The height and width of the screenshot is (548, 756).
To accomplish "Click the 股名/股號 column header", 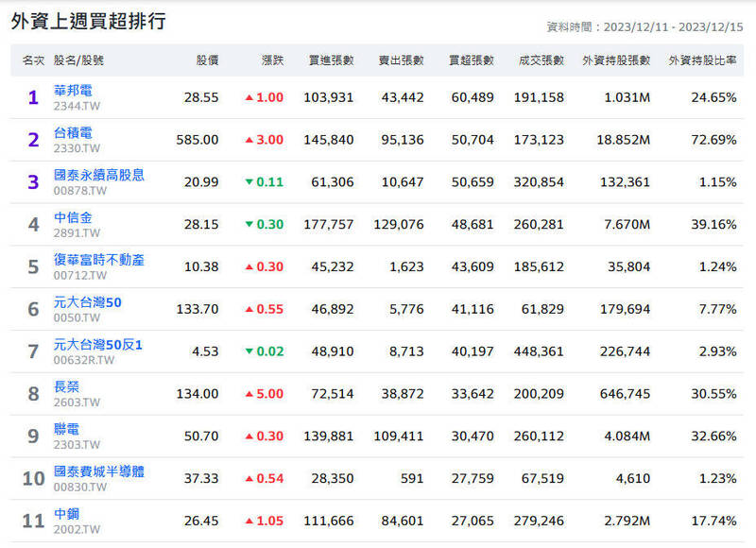I will click(x=78, y=60).
